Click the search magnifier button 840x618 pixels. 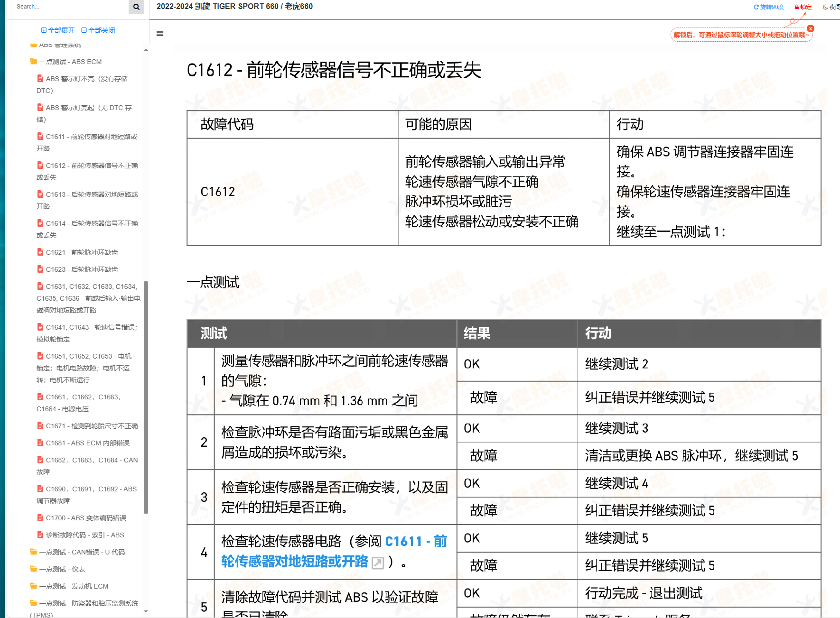(x=136, y=7)
